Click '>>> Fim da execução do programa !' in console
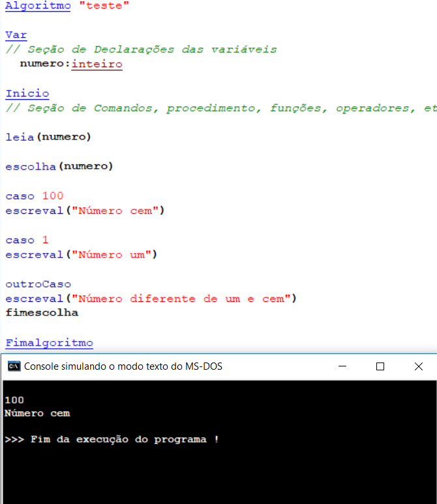This screenshot has width=437, height=504. coord(112,439)
